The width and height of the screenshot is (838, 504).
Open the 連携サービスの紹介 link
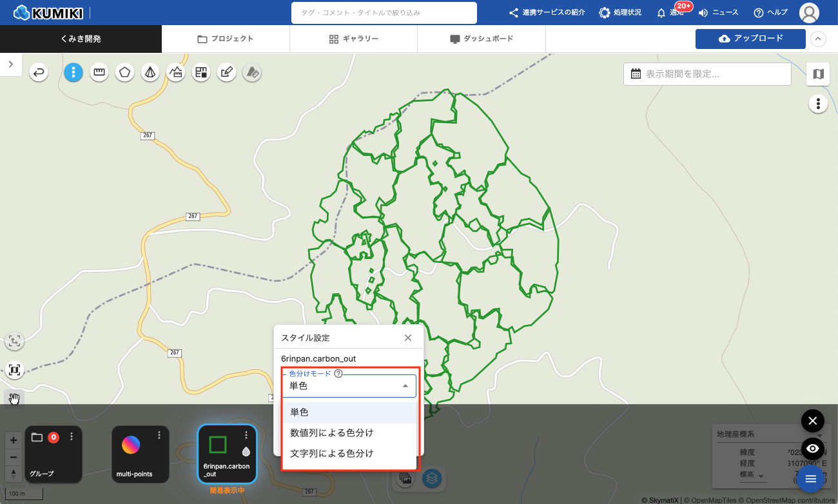[547, 12]
